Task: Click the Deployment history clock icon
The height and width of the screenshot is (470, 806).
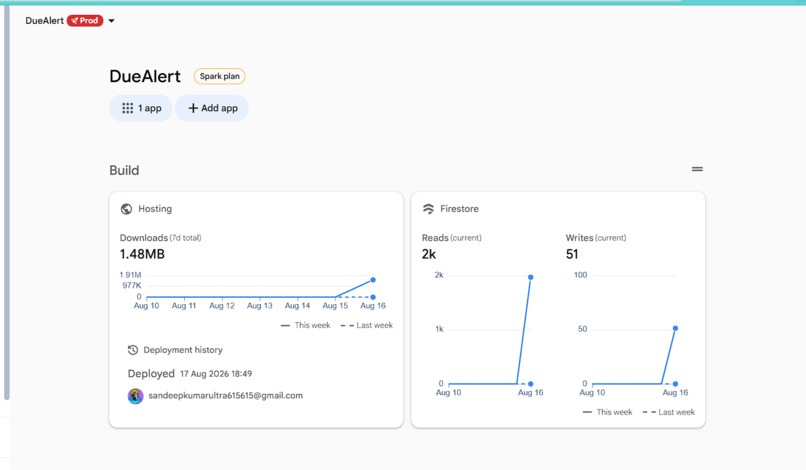Action: point(133,350)
